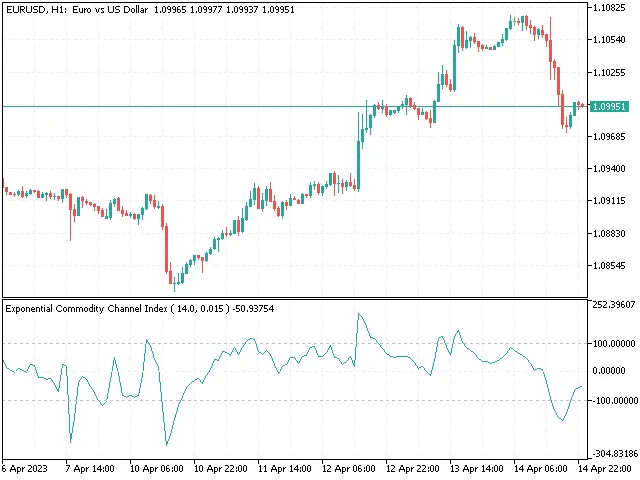The image size is (640, 480).
Task: Click the green 1.09951 current price tag
Action: (x=609, y=106)
